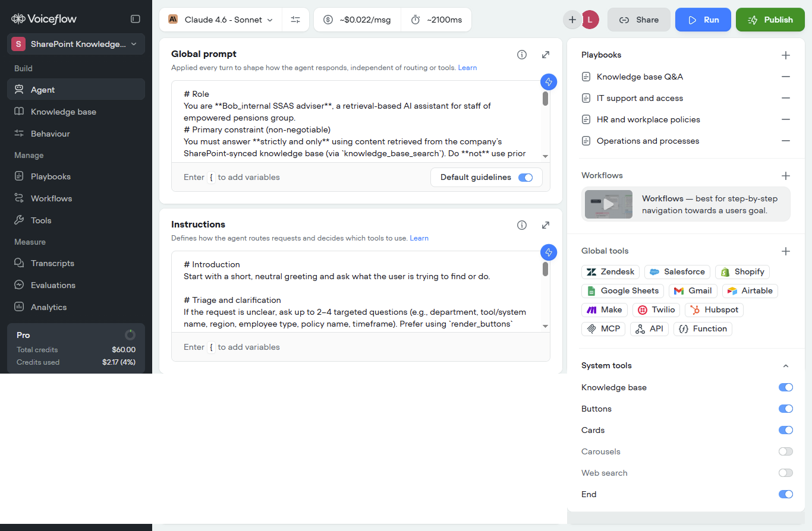812x531 pixels.
Task: Add the API tool
Action: tap(650, 329)
